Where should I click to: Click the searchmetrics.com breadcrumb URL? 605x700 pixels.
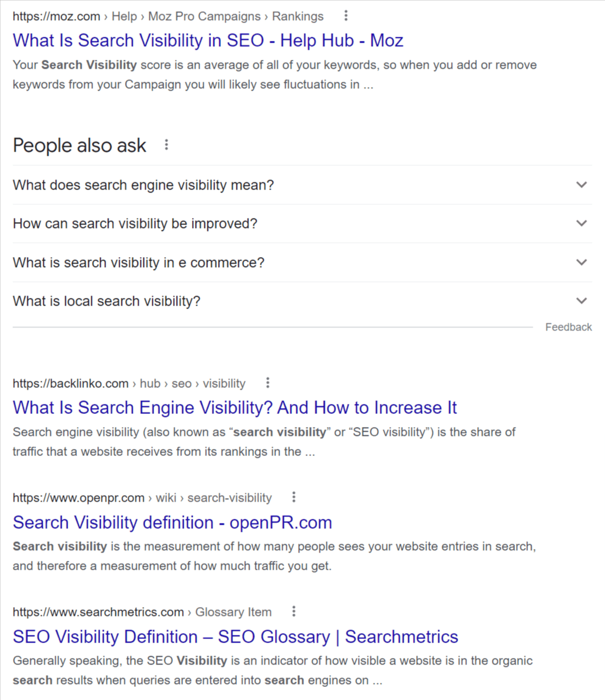(142, 612)
